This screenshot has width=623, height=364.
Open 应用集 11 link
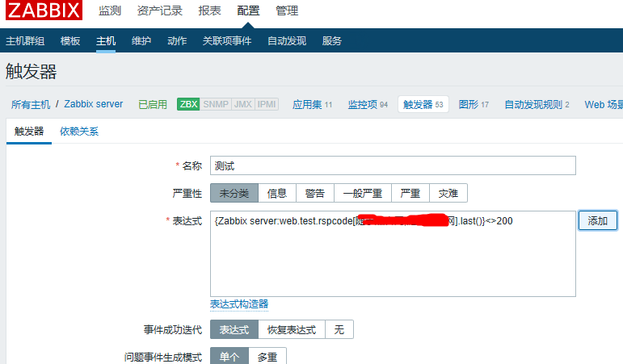312,104
